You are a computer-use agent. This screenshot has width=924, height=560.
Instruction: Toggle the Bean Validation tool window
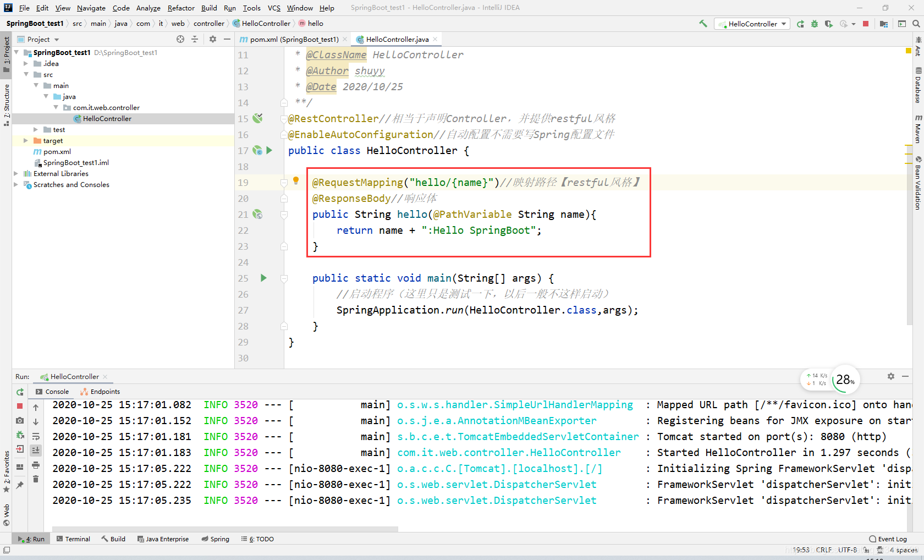tap(918, 183)
